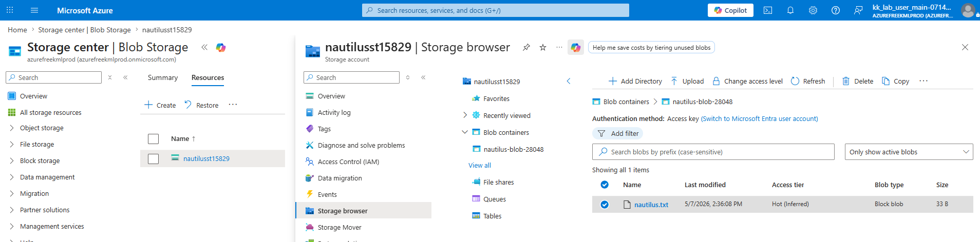980x242 pixels.
Task: Open the Copilot icon beside Storage browser
Action: (x=576, y=48)
